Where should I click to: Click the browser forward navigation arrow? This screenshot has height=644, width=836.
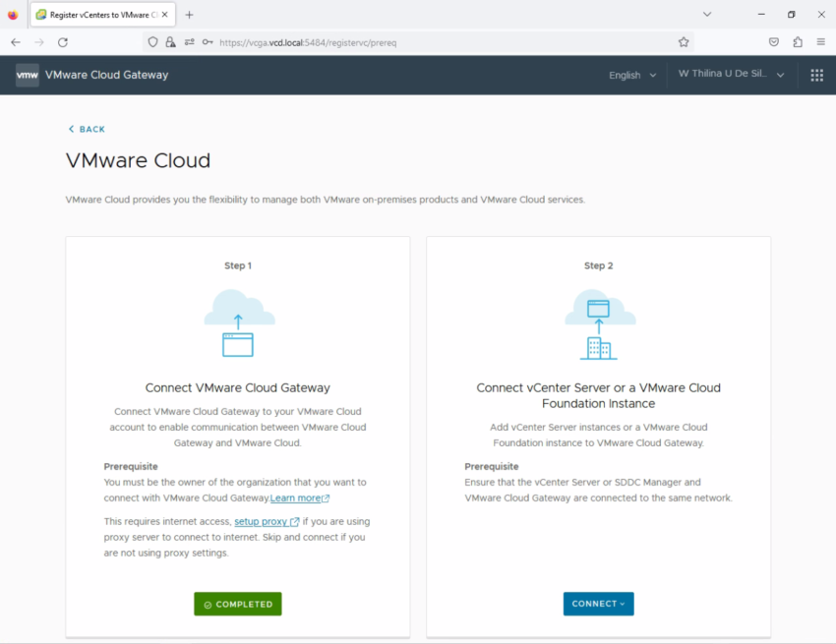click(x=38, y=42)
